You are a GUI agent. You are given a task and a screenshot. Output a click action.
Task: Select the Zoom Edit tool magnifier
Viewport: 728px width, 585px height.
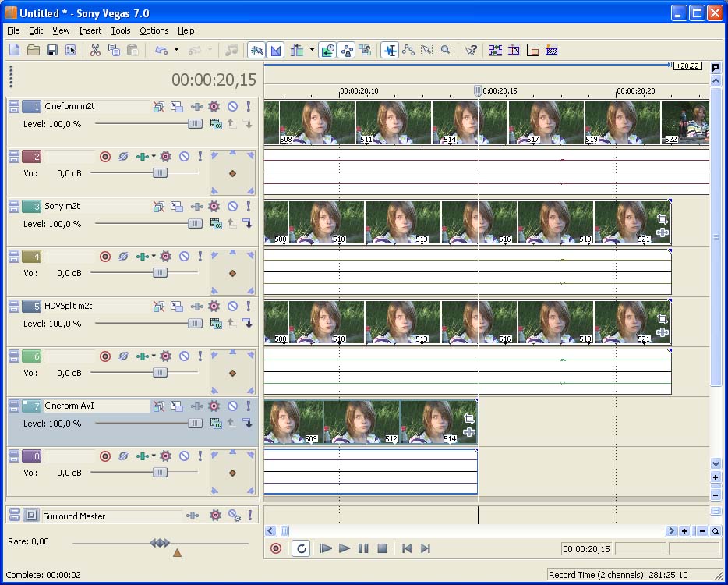click(x=445, y=50)
